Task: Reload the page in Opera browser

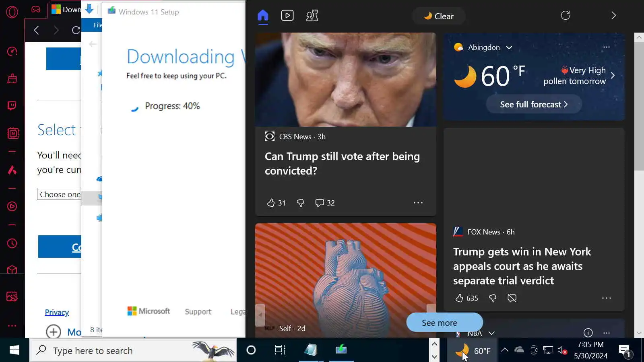Action: [76, 30]
